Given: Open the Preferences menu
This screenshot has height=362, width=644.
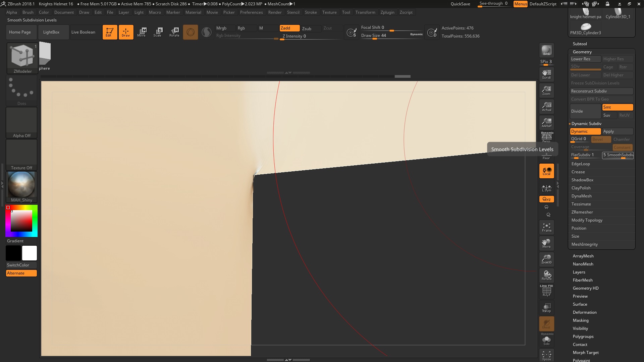Looking at the screenshot, I should coord(251,12).
